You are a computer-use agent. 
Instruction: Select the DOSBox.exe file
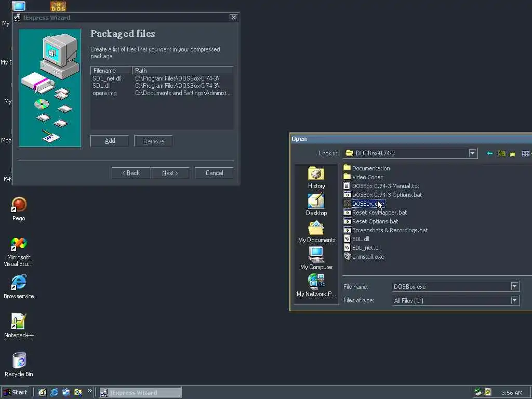pyautogui.click(x=364, y=204)
